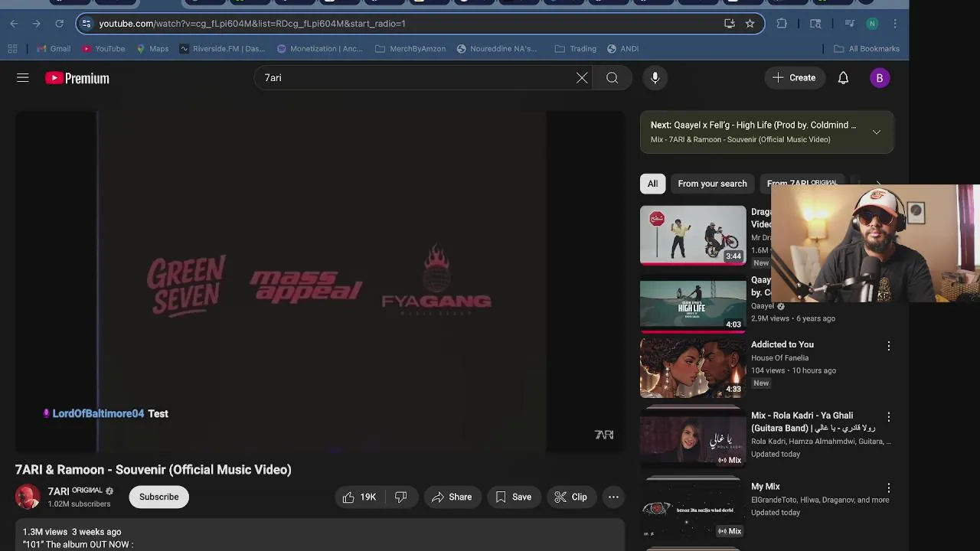Open the Maps bookmark
Screen dimensions: 980x551
pyautogui.click(x=152, y=49)
